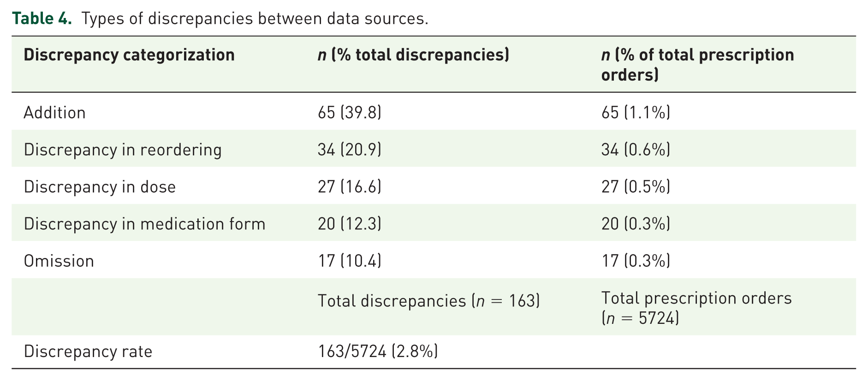The image size is (868, 381).
Task: Click the n (% total discrepancies) header
Action: (414, 55)
